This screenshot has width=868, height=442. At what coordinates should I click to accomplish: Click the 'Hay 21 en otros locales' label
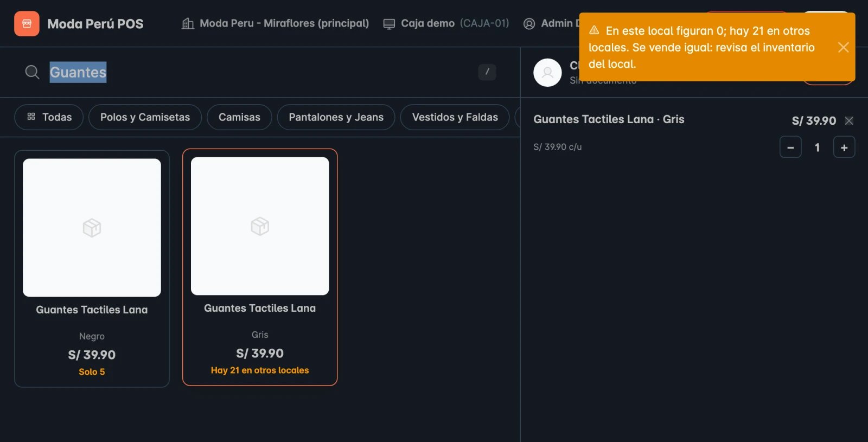(260, 370)
